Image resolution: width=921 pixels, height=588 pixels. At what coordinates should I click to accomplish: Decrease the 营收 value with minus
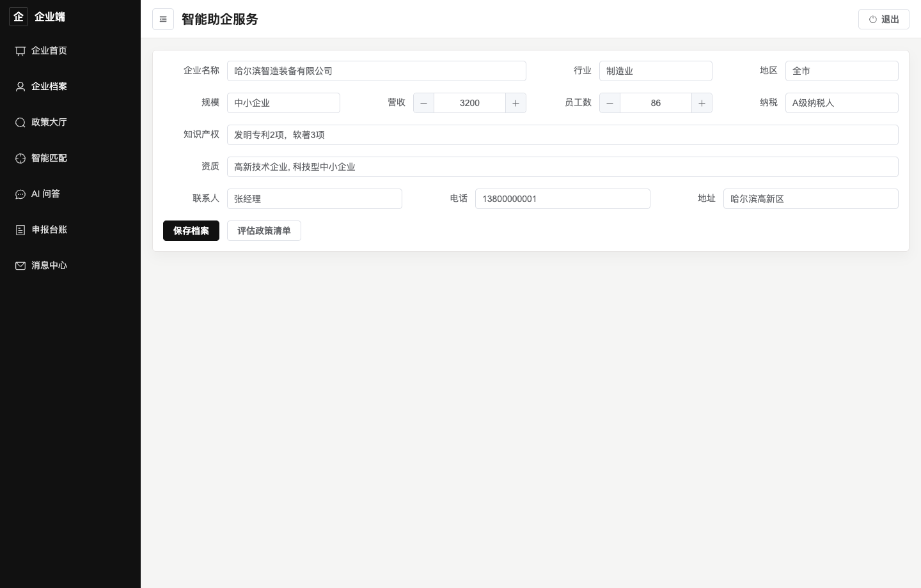423,103
